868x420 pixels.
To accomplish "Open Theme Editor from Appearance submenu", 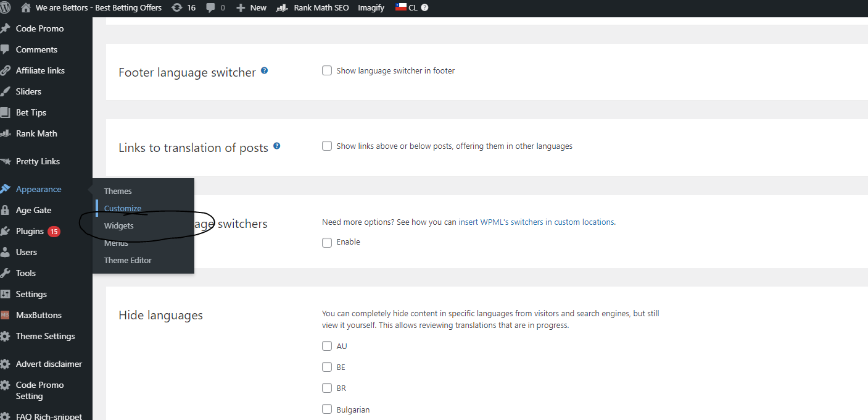I will point(127,260).
